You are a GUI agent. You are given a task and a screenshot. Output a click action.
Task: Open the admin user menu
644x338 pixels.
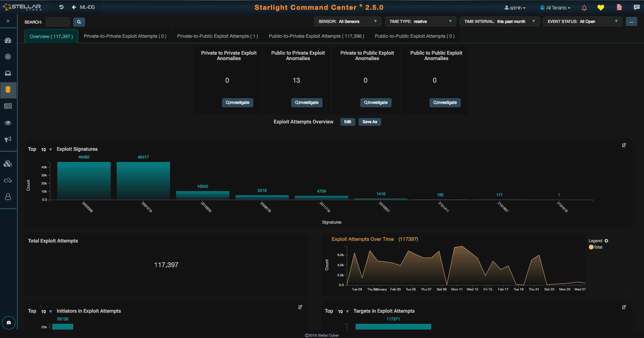pyautogui.click(x=515, y=8)
